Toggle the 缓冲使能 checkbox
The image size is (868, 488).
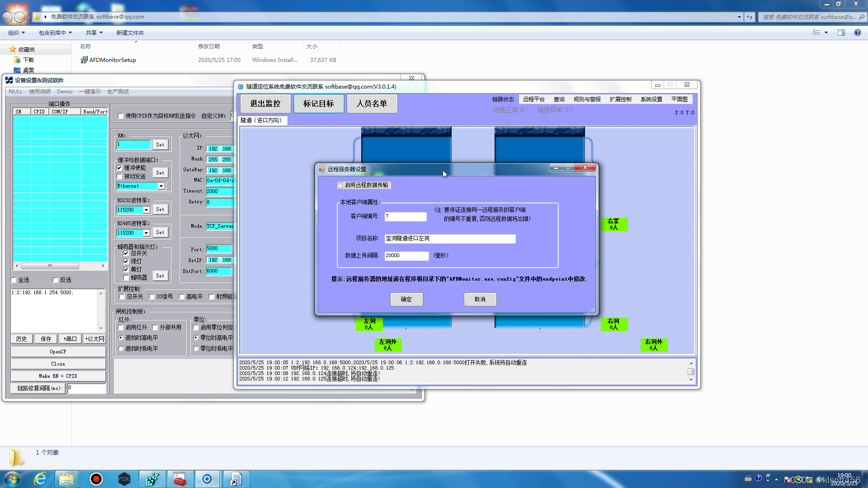tap(119, 168)
